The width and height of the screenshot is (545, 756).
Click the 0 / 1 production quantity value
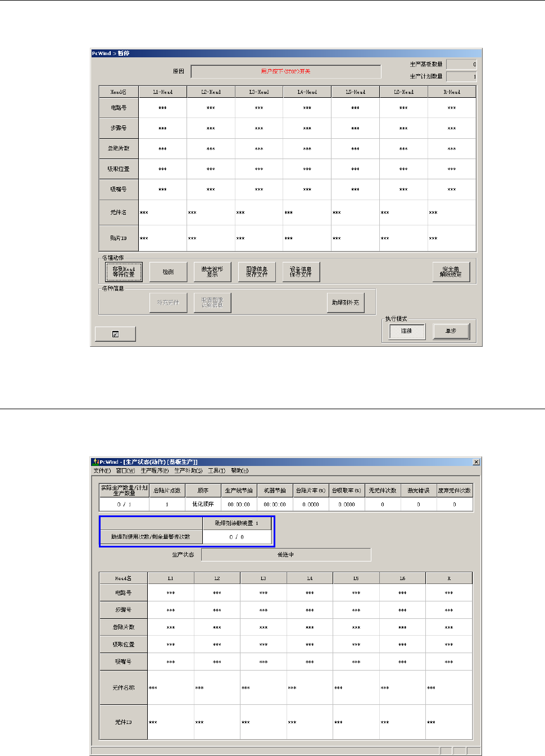pyautogui.click(x=124, y=505)
